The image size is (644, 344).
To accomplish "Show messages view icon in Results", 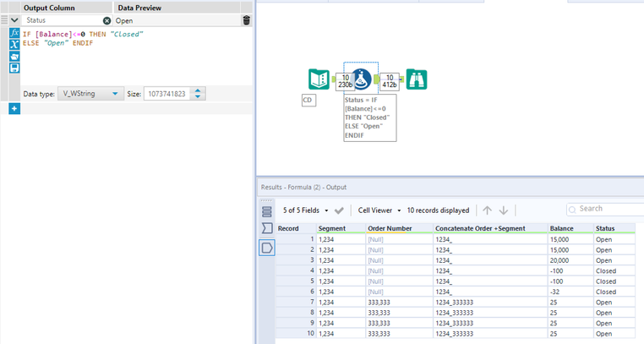I will (266, 212).
